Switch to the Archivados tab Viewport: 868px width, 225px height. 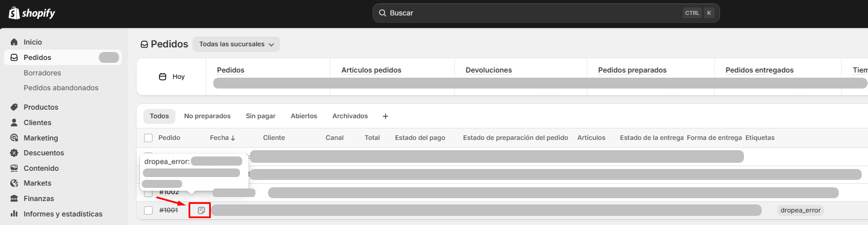coord(350,116)
